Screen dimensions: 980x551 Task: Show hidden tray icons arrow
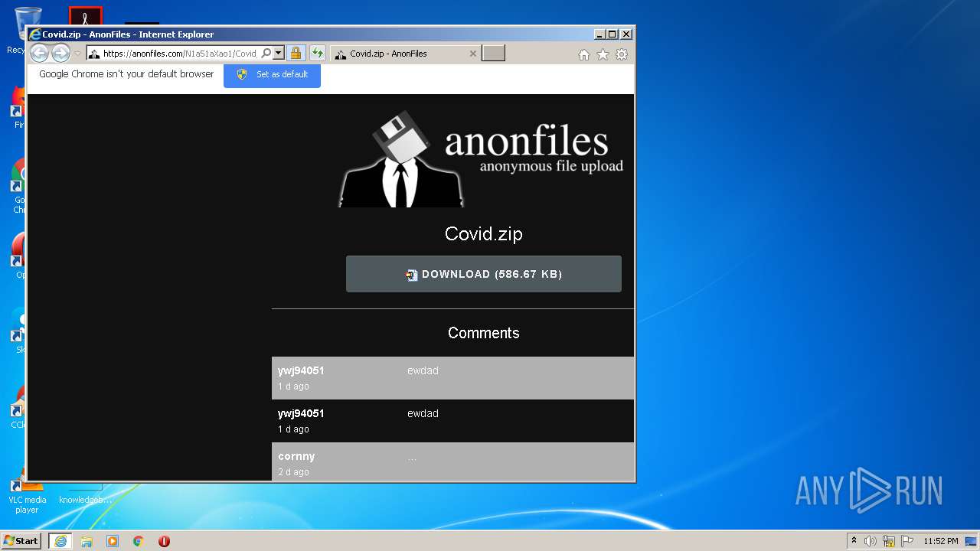[x=854, y=541]
